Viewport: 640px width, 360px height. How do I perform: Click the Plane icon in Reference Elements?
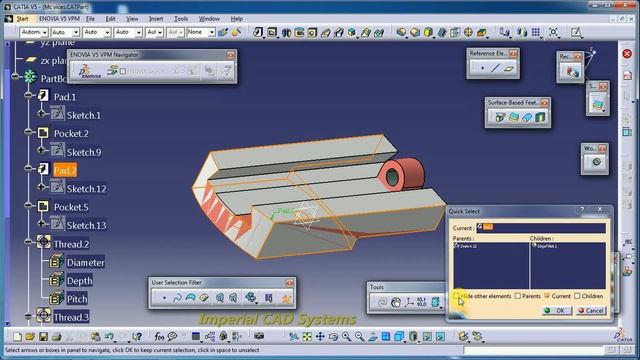point(509,68)
